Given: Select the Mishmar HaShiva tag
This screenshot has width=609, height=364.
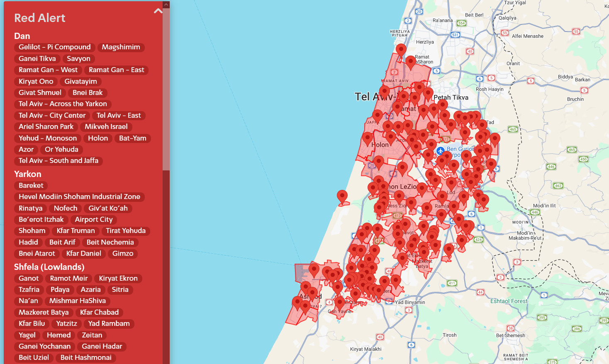Looking at the screenshot, I should [x=78, y=301].
